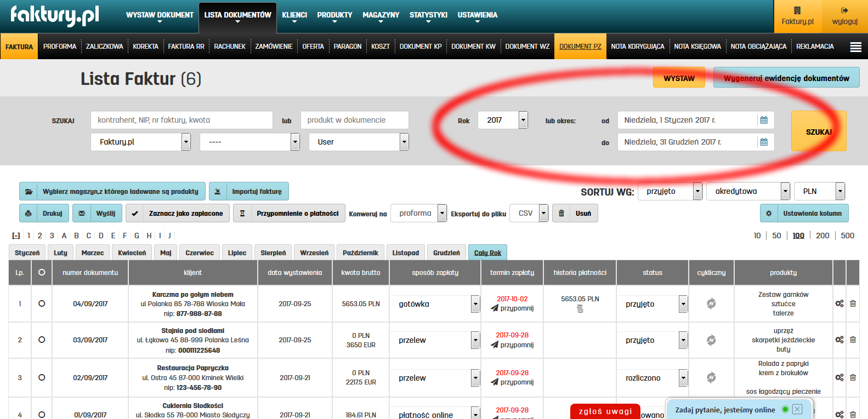Click Zaznacz jako zapłacone button
Viewport: 868px width, 419px height.
[x=179, y=213]
